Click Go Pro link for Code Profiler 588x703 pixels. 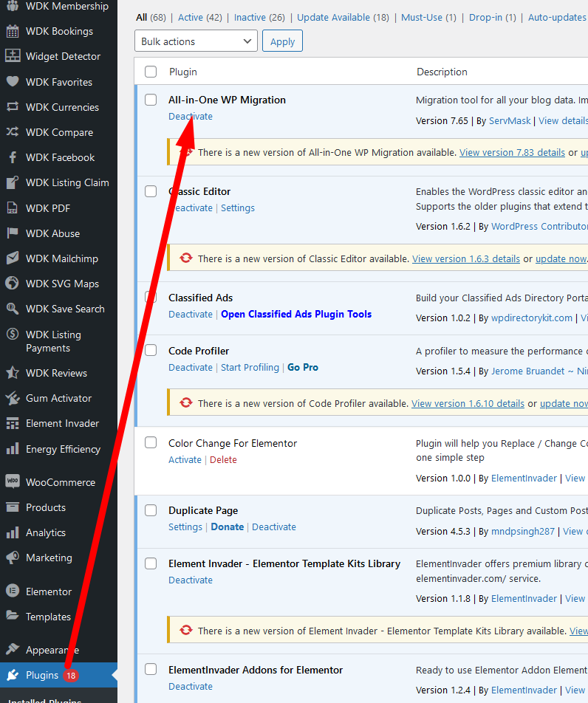303,368
